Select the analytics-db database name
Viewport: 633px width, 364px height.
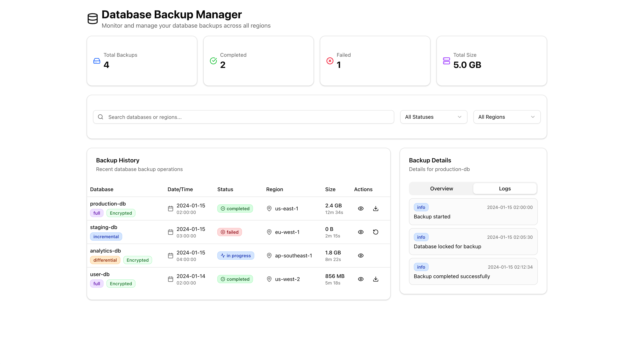[x=105, y=251]
